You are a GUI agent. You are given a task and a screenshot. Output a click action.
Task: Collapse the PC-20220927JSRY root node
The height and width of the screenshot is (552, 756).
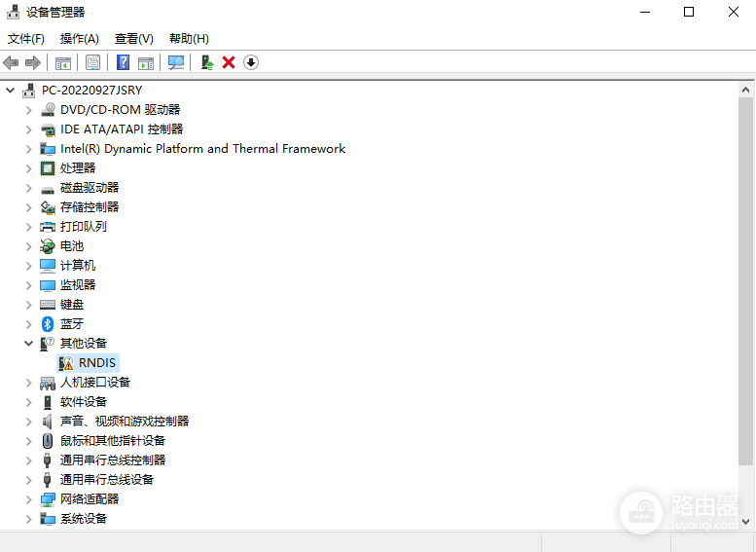[x=10, y=91]
